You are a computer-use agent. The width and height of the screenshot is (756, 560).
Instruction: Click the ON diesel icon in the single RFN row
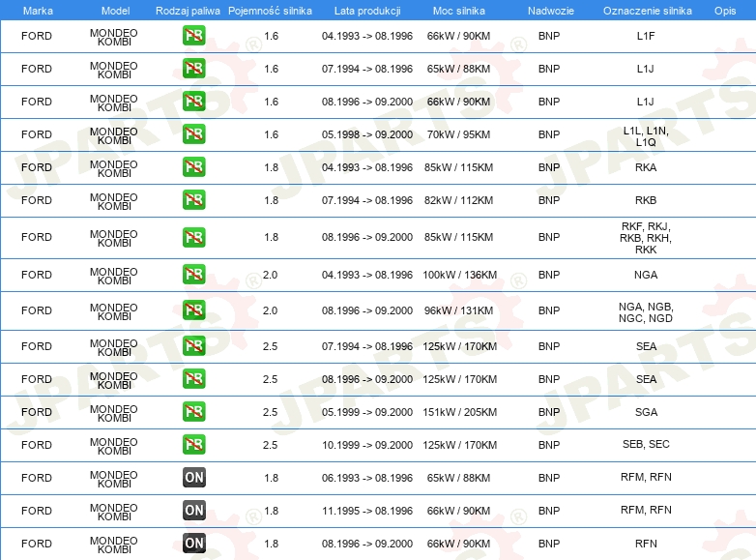(x=193, y=543)
